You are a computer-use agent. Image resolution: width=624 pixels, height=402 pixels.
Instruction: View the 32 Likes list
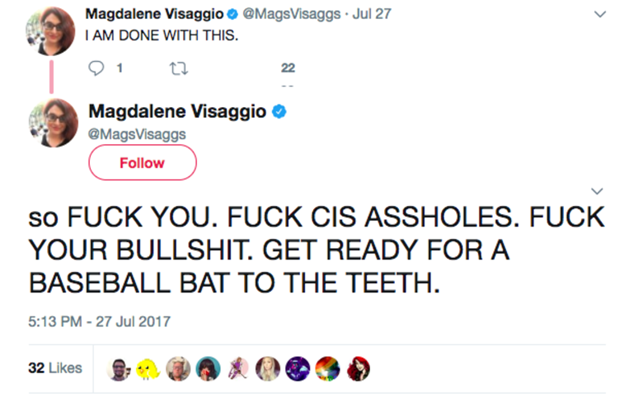tap(55, 368)
